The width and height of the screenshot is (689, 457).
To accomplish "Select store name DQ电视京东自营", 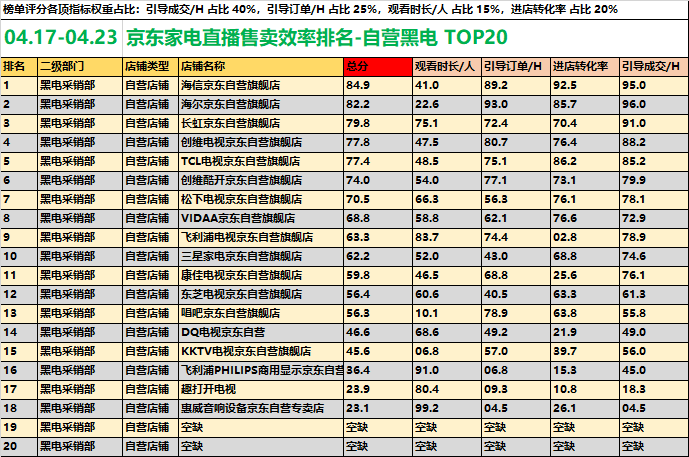I will 223,332.
